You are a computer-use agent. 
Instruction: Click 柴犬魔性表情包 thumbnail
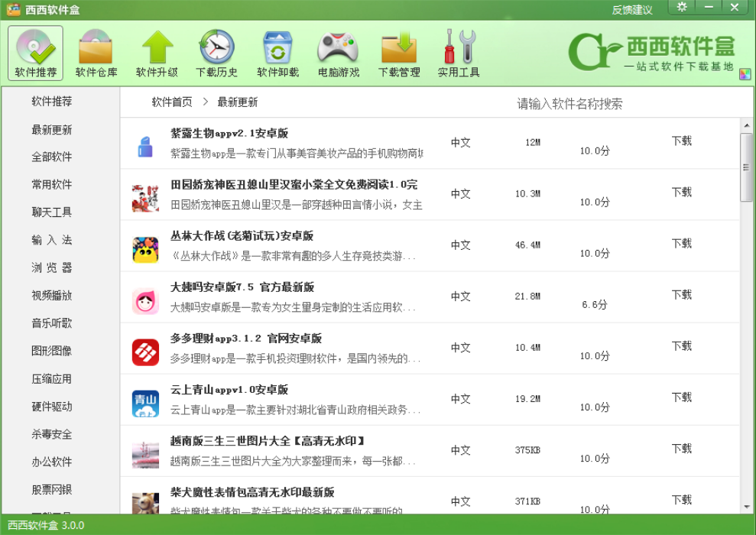(x=145, y=503)
